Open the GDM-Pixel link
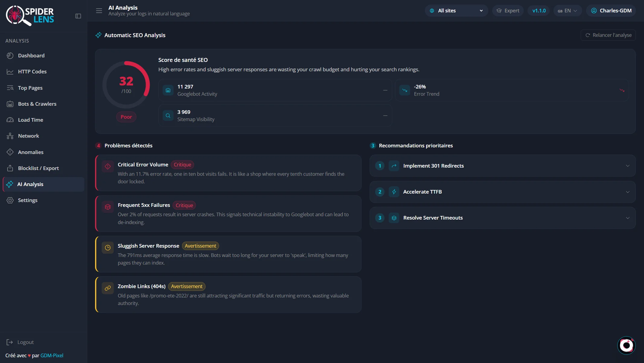The width and height of the screenshot is (644, 363). click(52, 355)
